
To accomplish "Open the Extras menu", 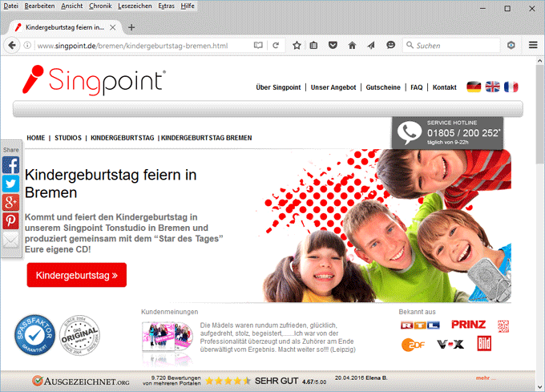I will click(166, 6).
